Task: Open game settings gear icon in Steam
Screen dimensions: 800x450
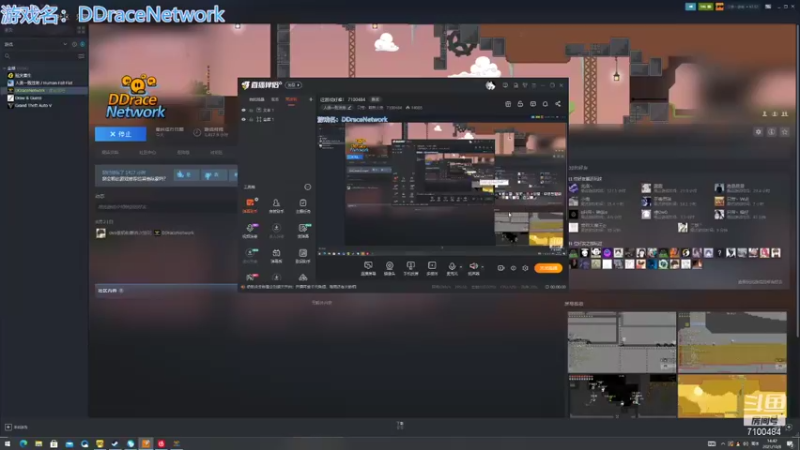Action: pos(759,132)
